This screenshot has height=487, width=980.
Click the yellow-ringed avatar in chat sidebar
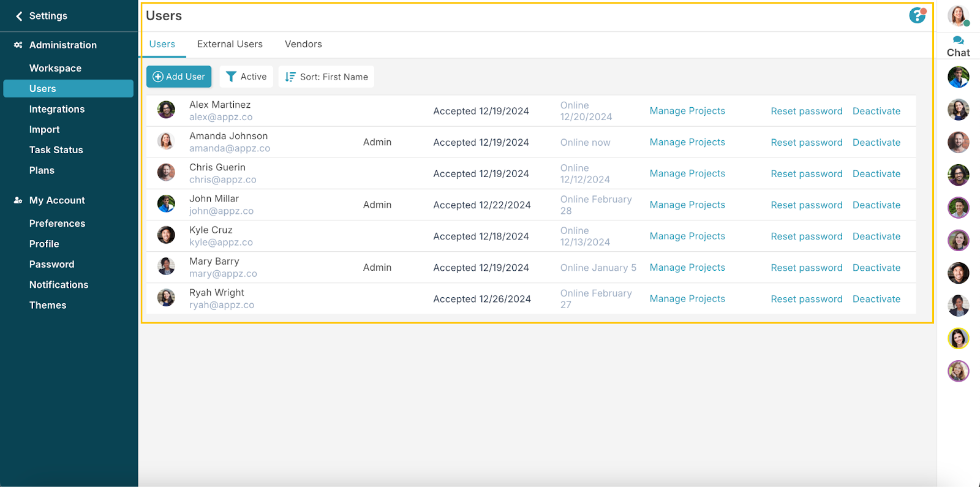coord(958,338)
